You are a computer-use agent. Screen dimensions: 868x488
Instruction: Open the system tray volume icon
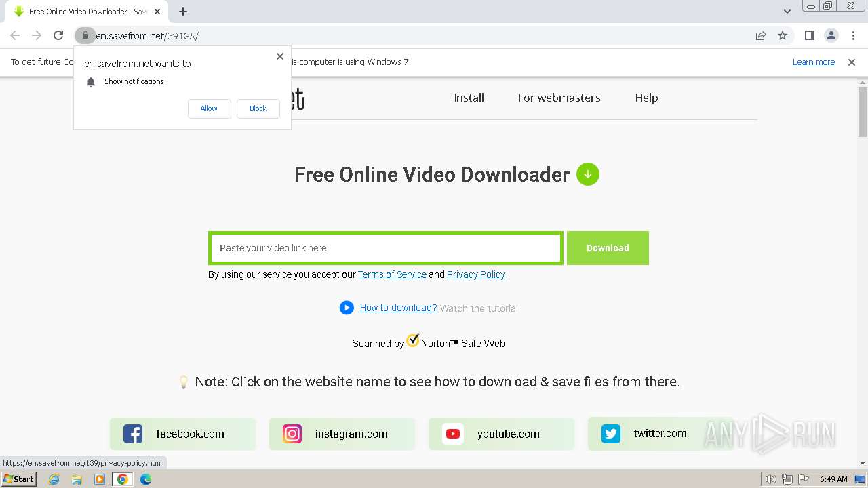771,479
